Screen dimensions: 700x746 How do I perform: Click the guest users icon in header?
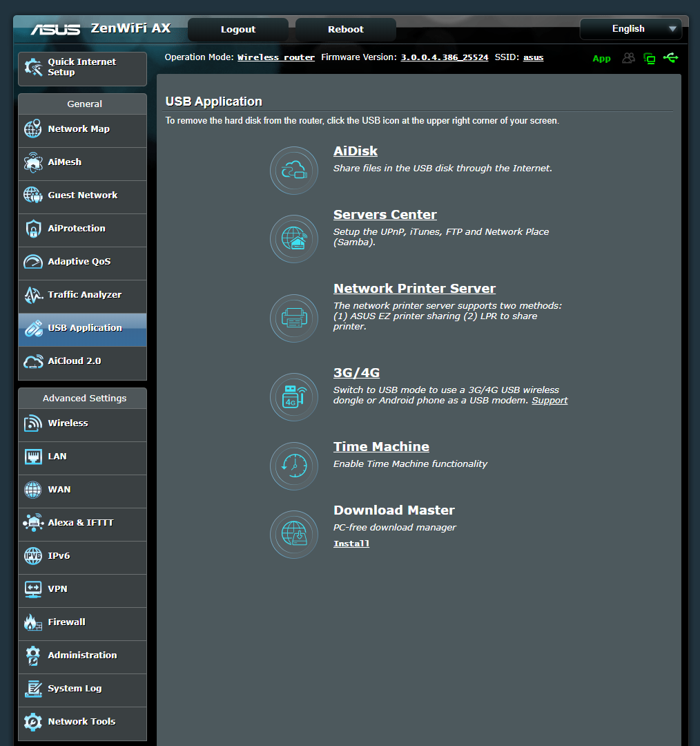coord(629,58)
